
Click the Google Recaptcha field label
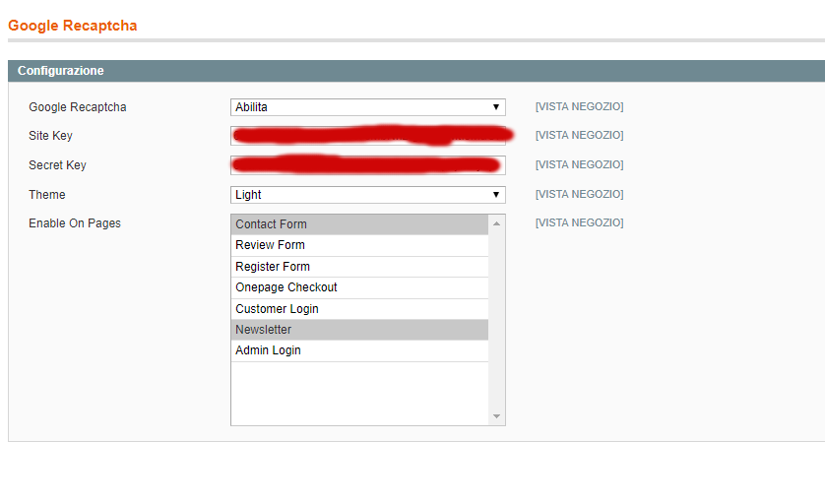tap(78, 107)
